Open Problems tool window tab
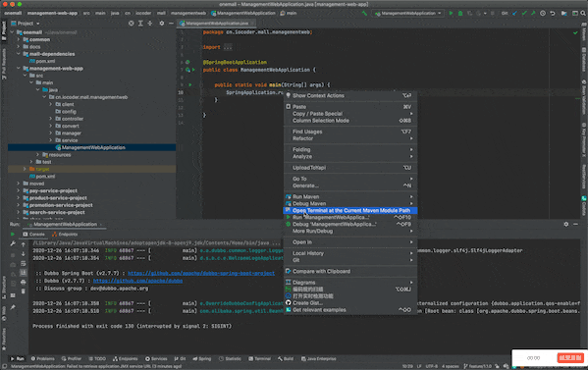The width and height of the screenshot is (588, 370). coord(43,359)
